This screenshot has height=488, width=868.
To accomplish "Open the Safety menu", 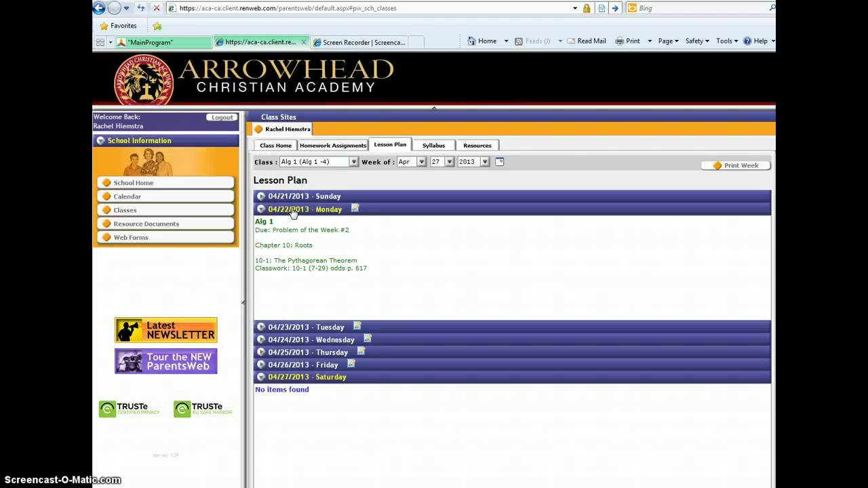I will pyautogui.click(x=697, y=41).
